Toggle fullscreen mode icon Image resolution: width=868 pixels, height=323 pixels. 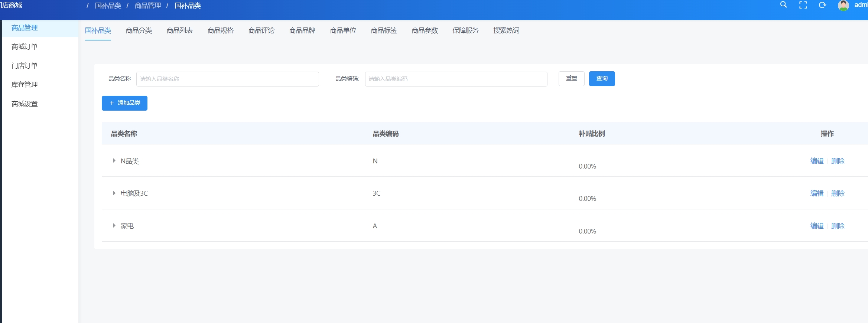click(803, 5)
